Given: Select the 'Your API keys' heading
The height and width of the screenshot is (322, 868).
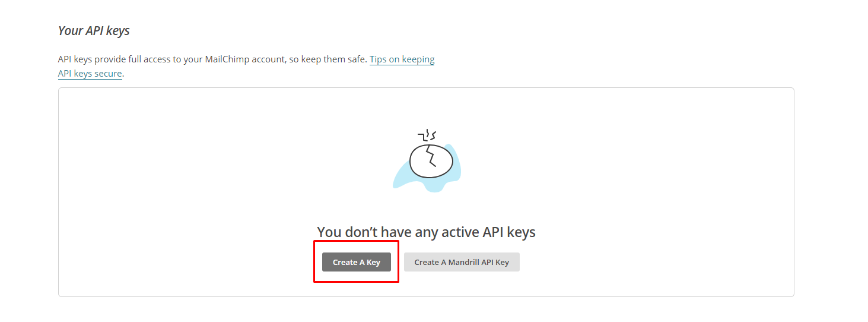Looking at the screenshot, I should pos(94,31).
